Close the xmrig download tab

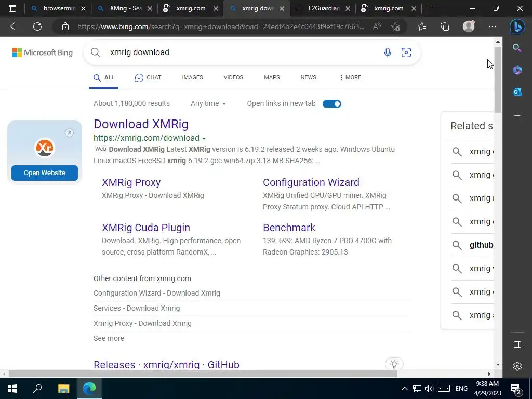(282, 9)
